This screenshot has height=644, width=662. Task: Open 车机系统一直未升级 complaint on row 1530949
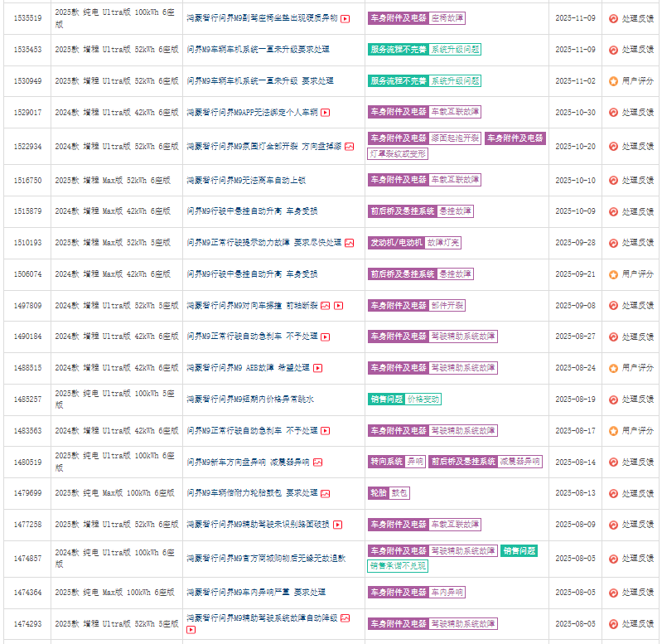tap(260, 80)
